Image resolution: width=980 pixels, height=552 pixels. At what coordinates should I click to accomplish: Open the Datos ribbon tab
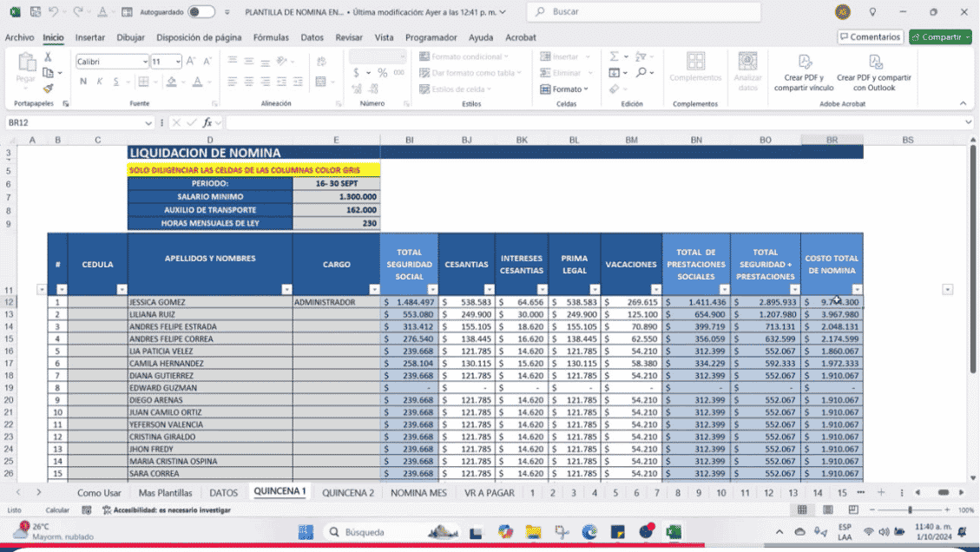(312, 37)
